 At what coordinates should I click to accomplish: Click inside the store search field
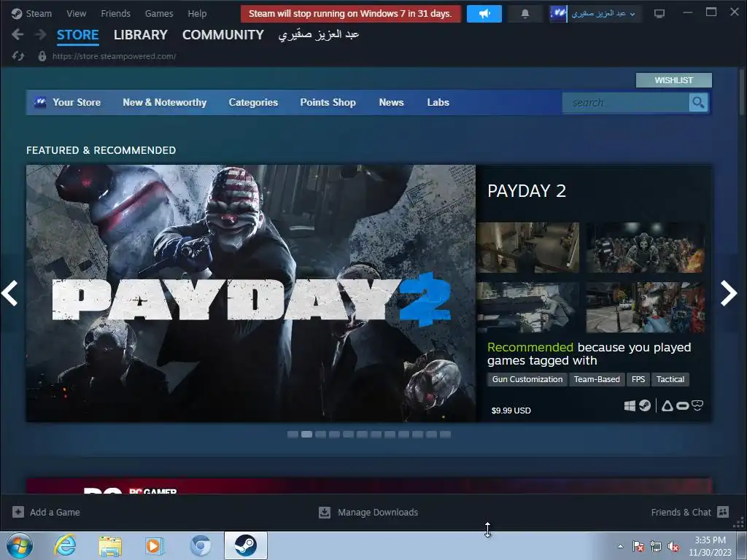click(x=625, y=102)
